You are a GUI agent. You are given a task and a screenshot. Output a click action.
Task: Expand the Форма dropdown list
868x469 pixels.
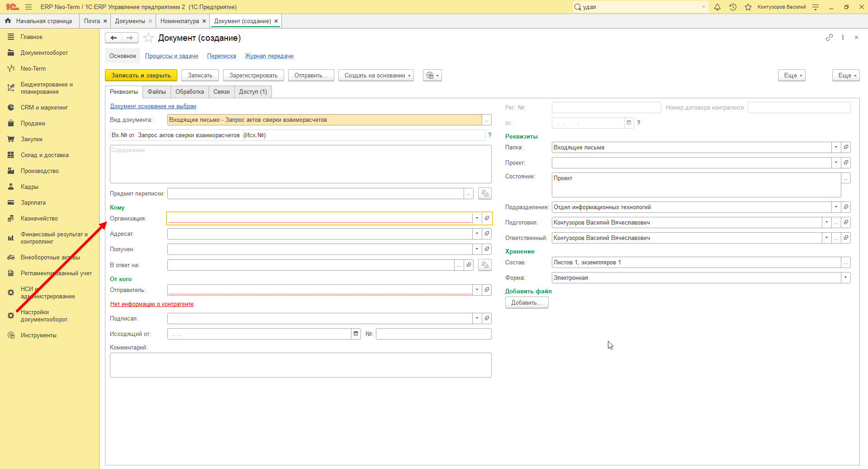(845, 278)
